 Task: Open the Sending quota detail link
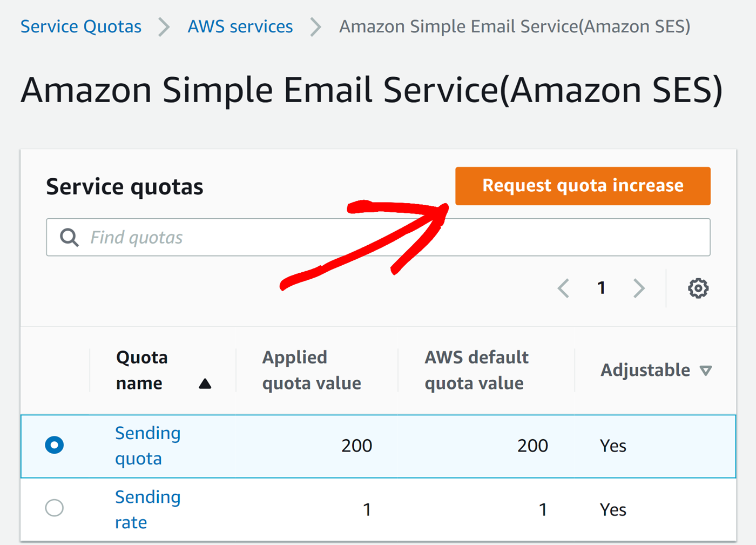click(147, 445)
